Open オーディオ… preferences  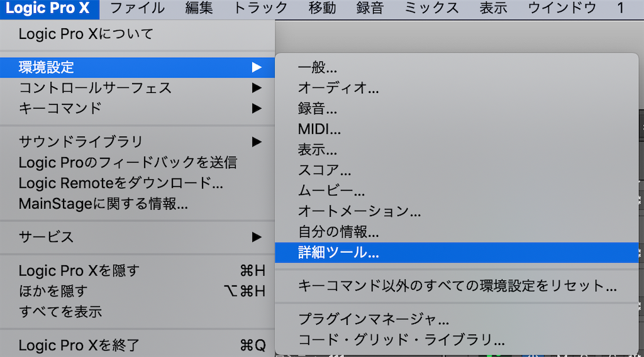(x=457, y=88)
